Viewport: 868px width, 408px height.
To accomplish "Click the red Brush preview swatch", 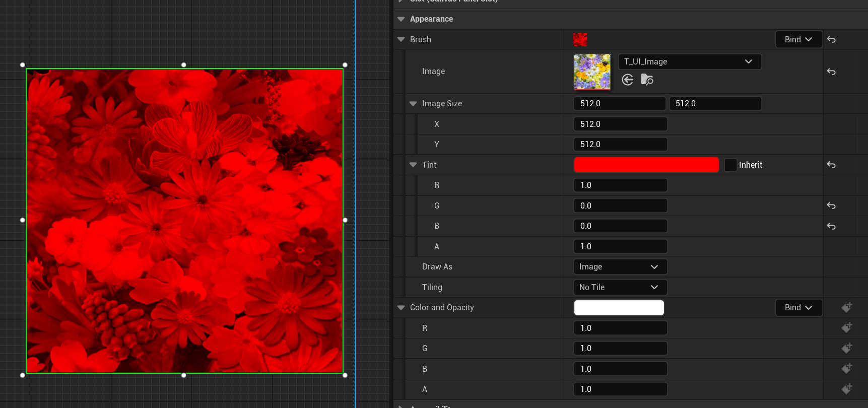I will point(580,39).
